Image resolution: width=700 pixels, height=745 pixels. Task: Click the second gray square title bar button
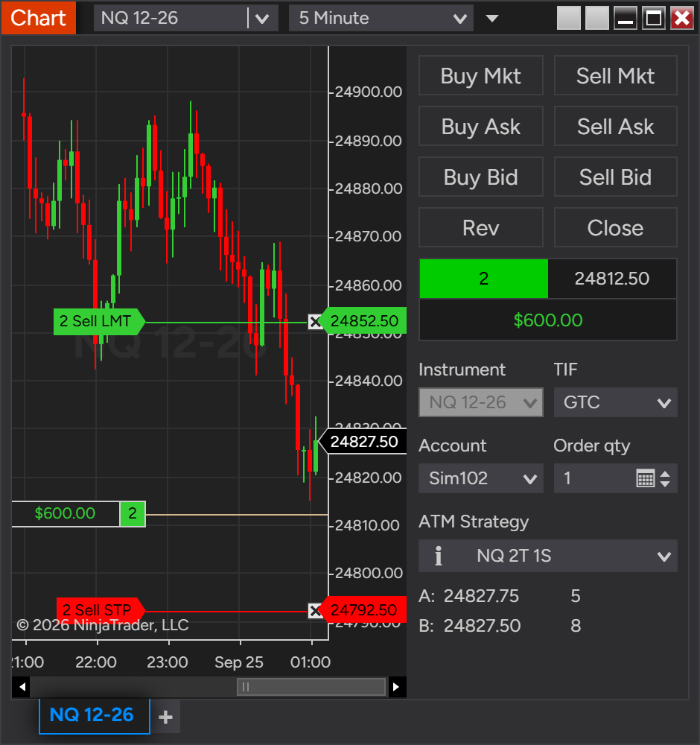coord(597,18)
